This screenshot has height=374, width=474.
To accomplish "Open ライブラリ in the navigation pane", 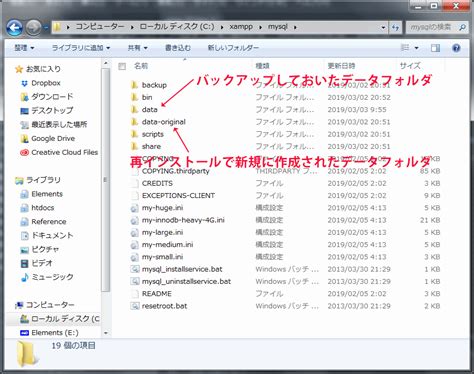I will click(43, 180).
